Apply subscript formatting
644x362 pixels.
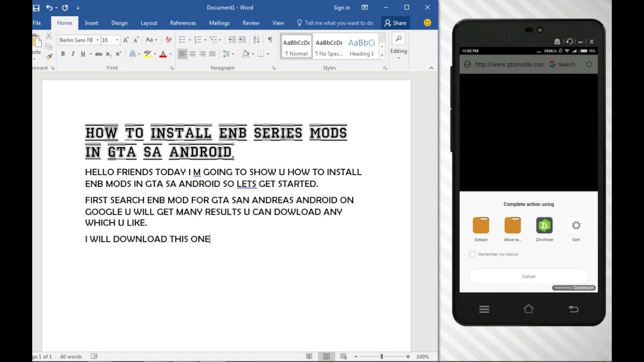[x=109, y=54]
